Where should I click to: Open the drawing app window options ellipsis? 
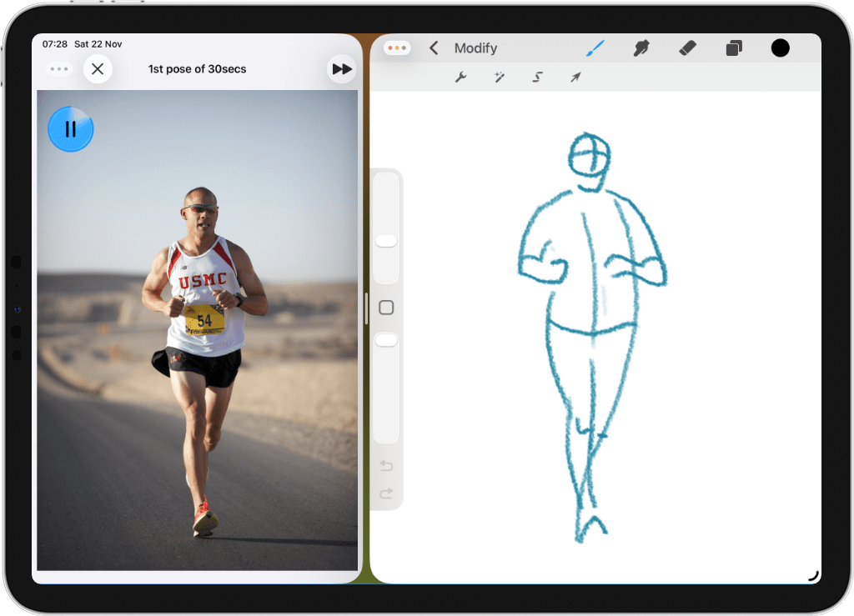click(x=397, y=48)
